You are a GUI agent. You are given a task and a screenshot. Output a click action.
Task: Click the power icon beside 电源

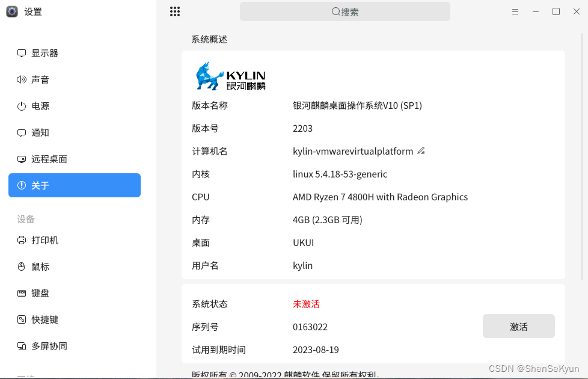tap(22, 106)
